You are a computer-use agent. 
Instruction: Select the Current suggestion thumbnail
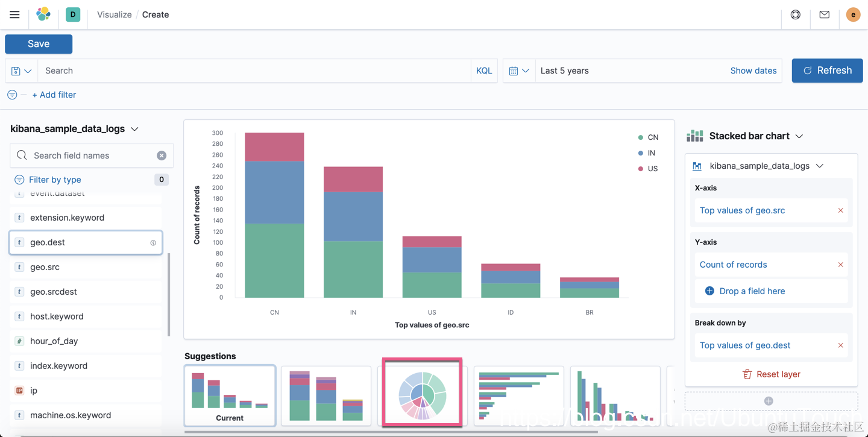coord(230,395)
